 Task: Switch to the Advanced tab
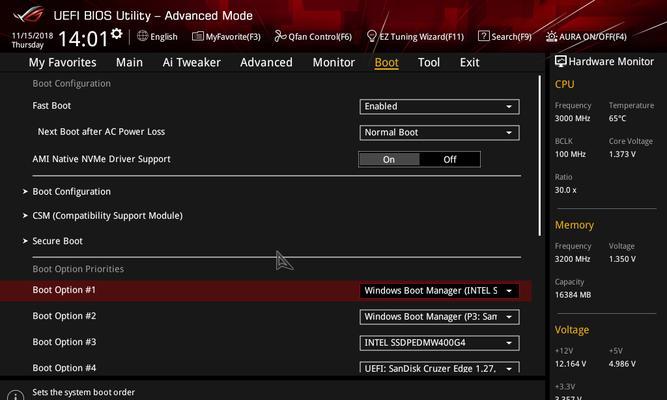266,63
